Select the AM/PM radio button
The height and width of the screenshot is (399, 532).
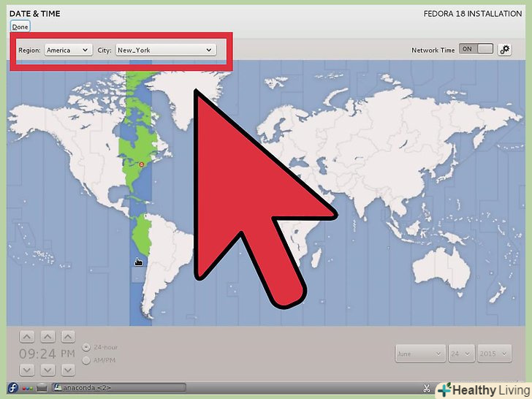click(x=86, y=360)
